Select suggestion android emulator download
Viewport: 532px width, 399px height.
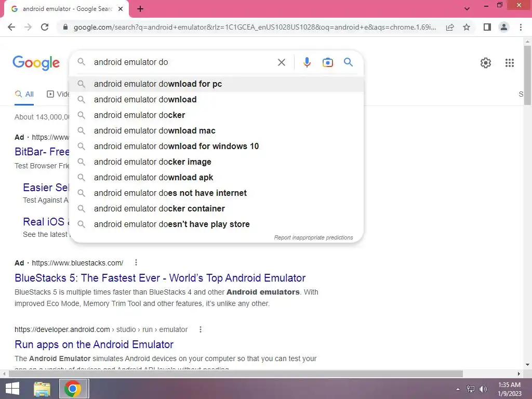217,99
